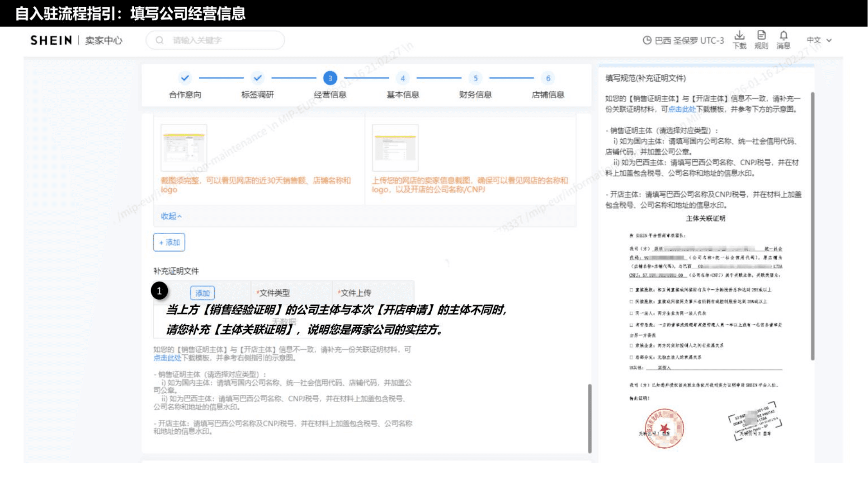Open the 消息 notifications bell
Image resolution: width=868 pixels, height=488 pixels.
[783, 40]
